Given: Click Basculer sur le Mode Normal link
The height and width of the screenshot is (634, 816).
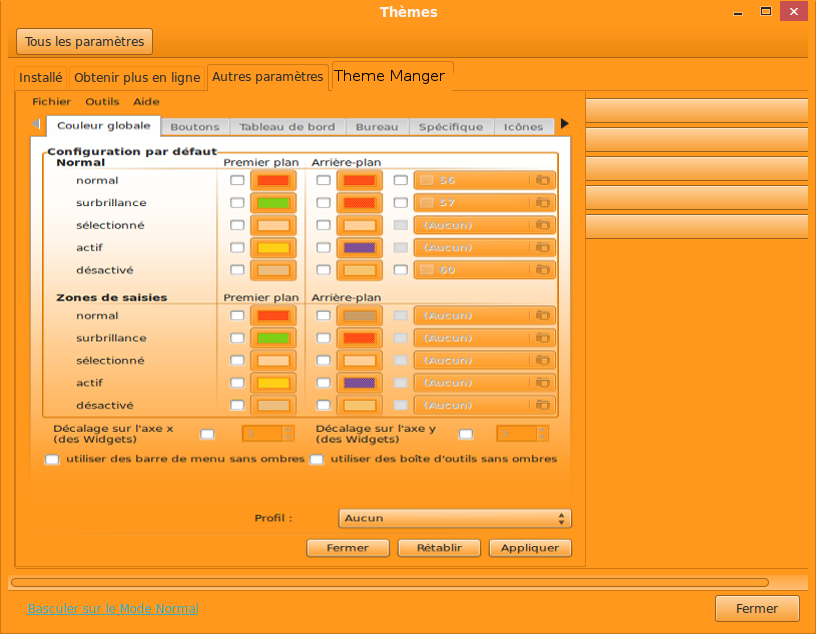Looking at the screenshot, I should (x=113, y=608).
